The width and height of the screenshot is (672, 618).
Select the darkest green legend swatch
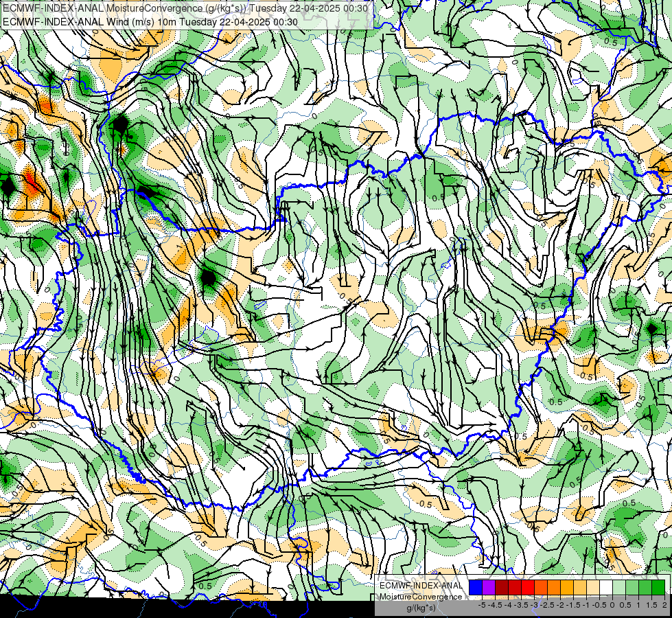click(x=658, y=587)
